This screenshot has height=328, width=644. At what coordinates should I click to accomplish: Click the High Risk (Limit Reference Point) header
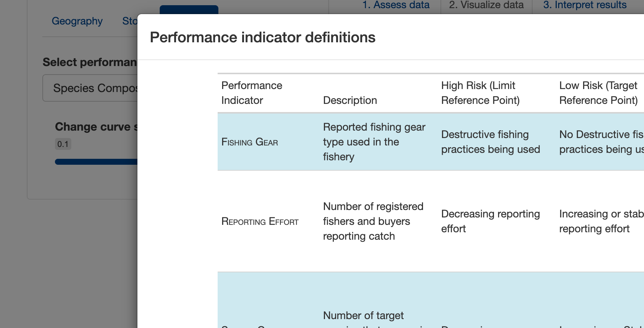point(479,93)
